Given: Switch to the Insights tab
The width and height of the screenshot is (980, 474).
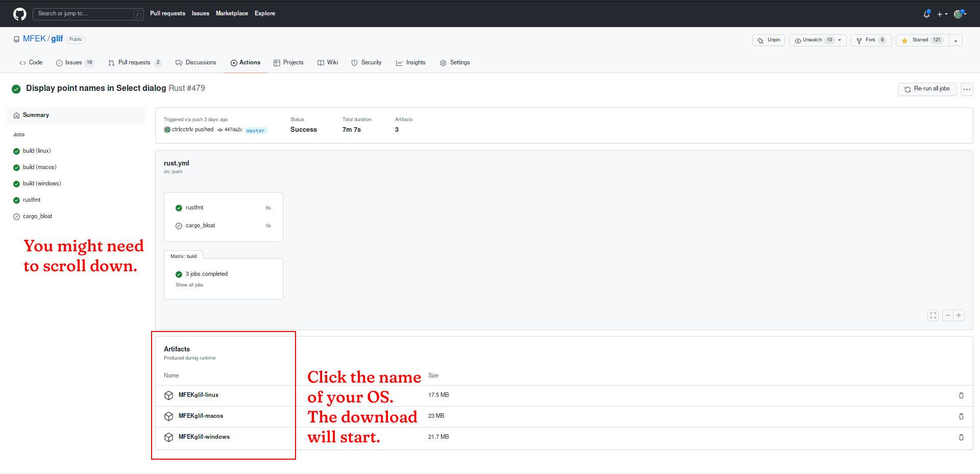Looking at the screenshot, I should pyautogui.click(x=411, y=62).
